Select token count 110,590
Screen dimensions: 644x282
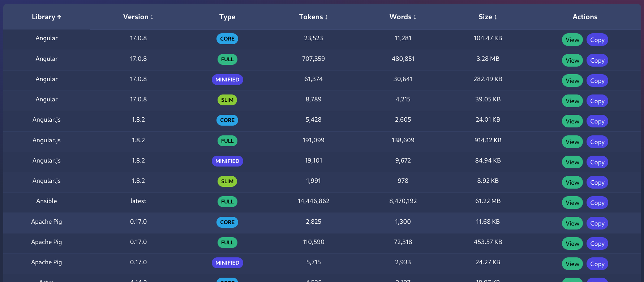coord(313,242)
